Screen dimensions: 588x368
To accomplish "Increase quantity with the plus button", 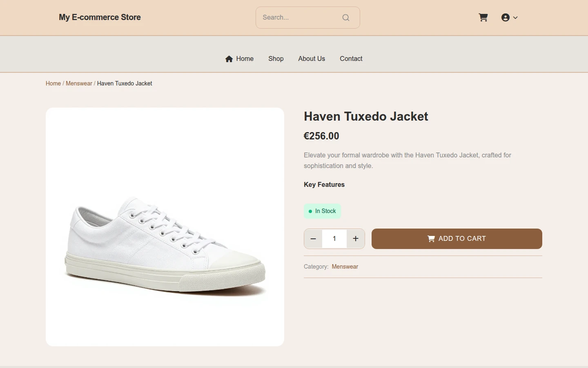I will tap(356, 239).
